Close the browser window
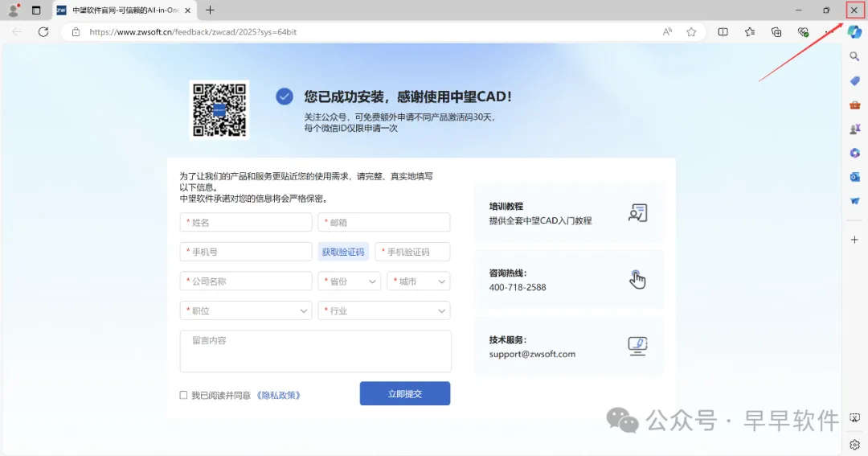868x456 pixels. 854,10
